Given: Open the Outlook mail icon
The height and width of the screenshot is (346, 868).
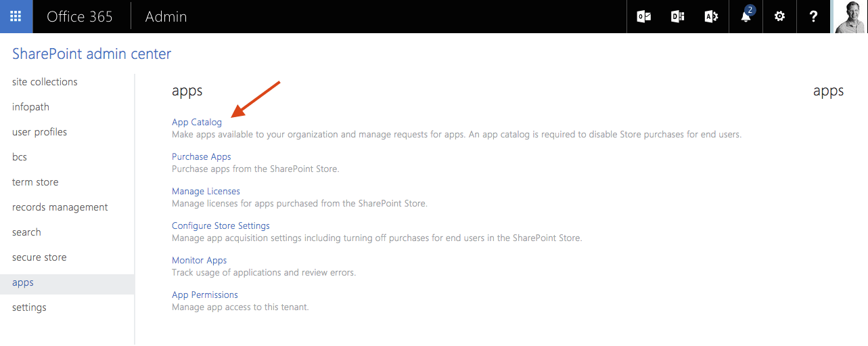Looking at the screenshot, I should (x=644, y=16).
